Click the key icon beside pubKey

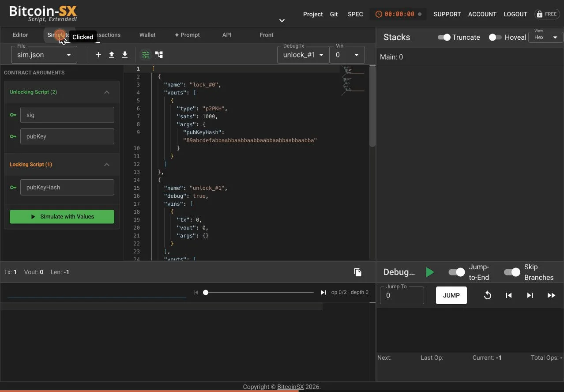[13, 136]
